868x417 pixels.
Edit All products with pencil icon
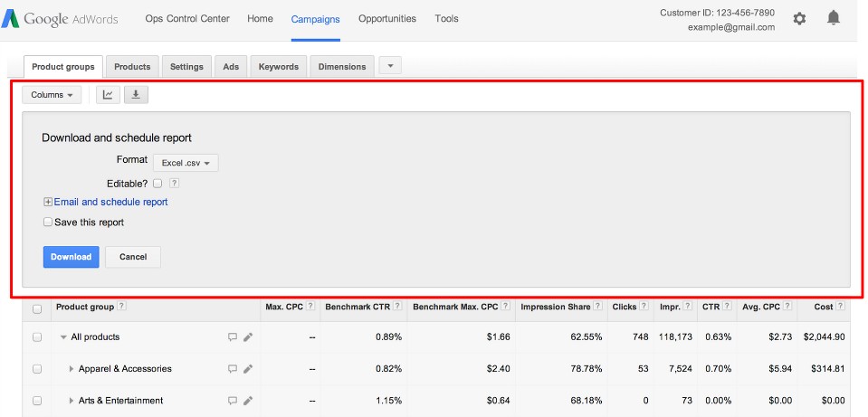248,336
